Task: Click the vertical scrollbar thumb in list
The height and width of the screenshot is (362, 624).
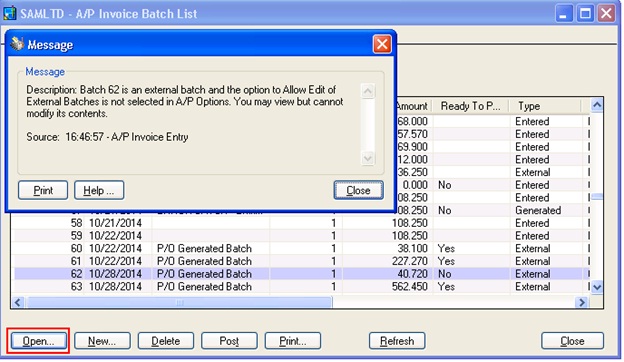Action: click(x=597, y=197)
